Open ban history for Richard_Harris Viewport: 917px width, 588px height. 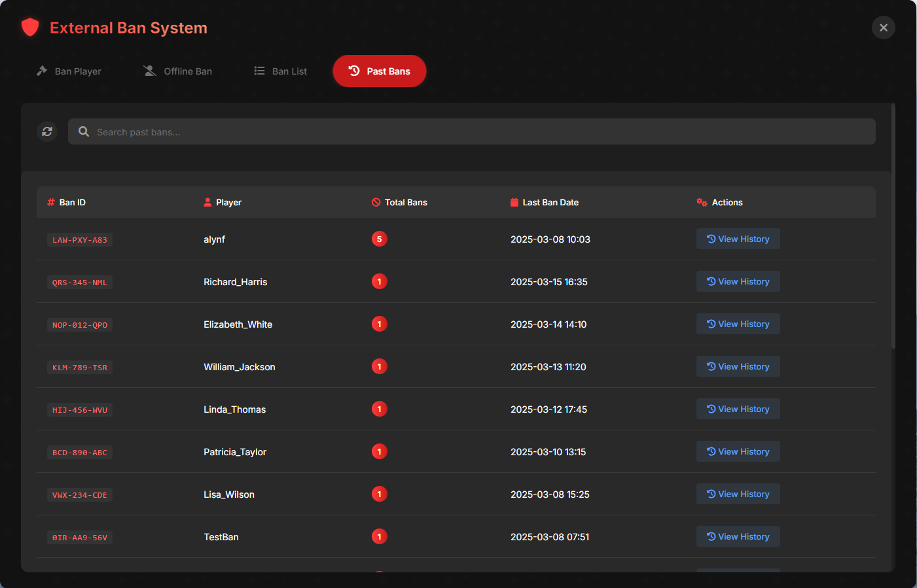[x=738, y=281]
